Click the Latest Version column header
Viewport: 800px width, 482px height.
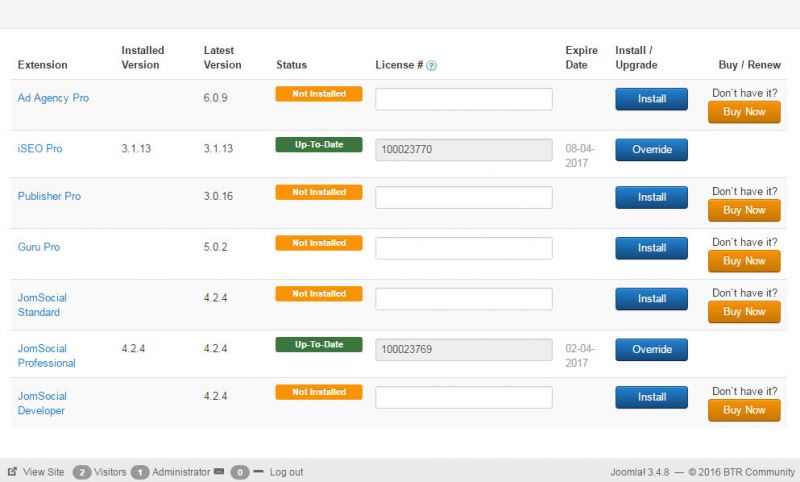[x=222, y=58]
